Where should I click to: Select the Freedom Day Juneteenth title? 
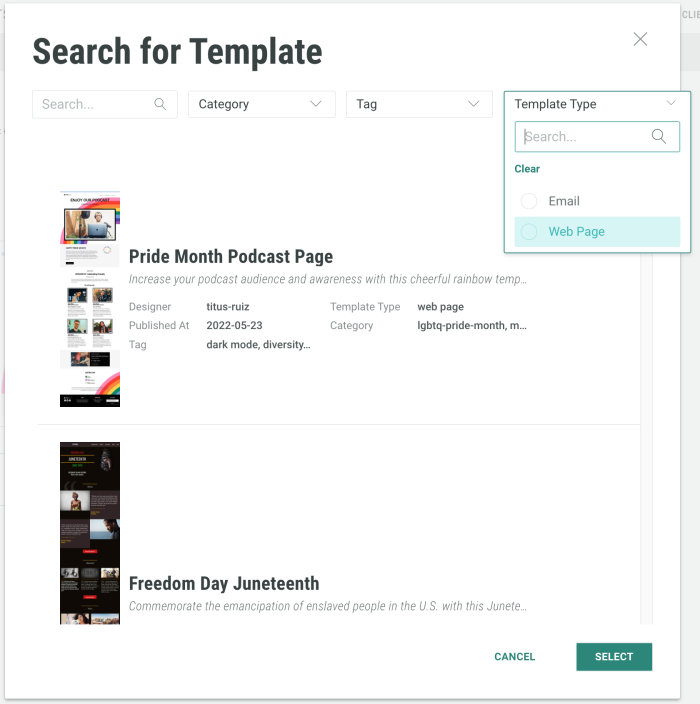point(224,584)
